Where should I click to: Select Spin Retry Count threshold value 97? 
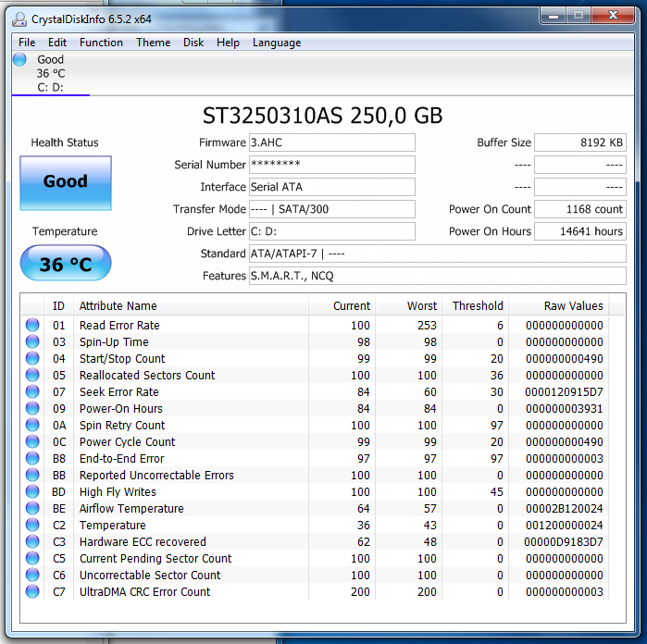(497, 425)
